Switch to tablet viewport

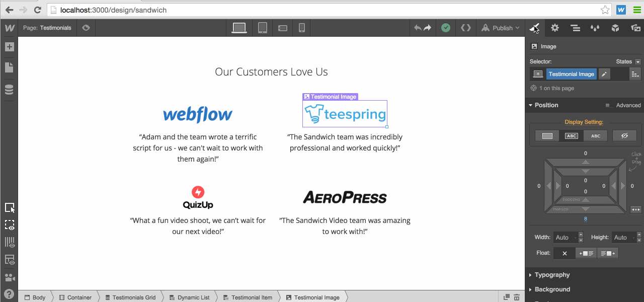262,28
